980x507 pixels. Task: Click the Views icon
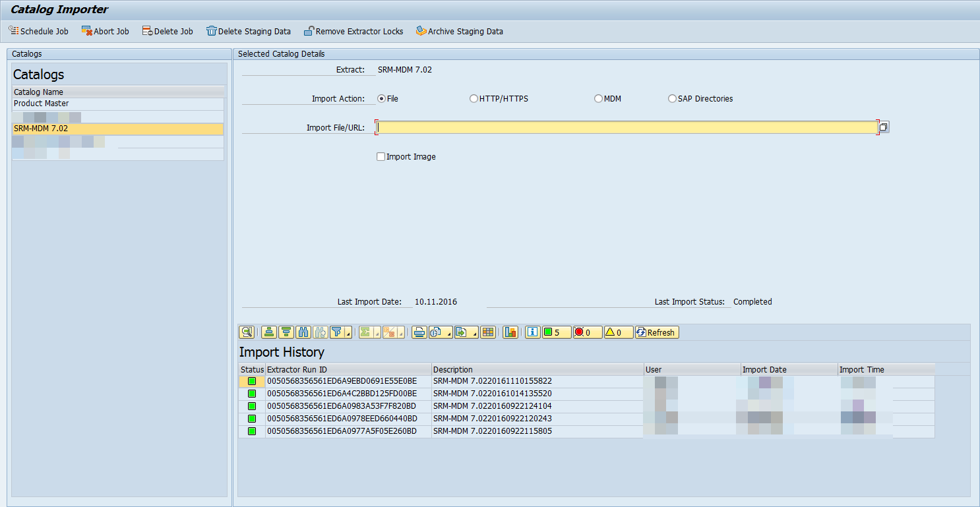click(x=437, y=332)
